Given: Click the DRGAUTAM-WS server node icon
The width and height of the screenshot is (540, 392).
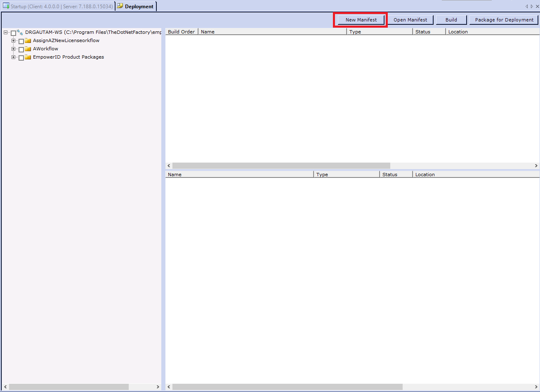Looking at the screenshot, I should pos(20,32).
